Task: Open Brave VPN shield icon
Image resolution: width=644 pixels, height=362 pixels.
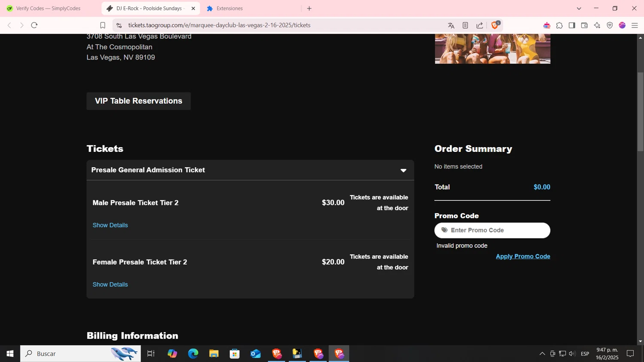Action: 610,25
